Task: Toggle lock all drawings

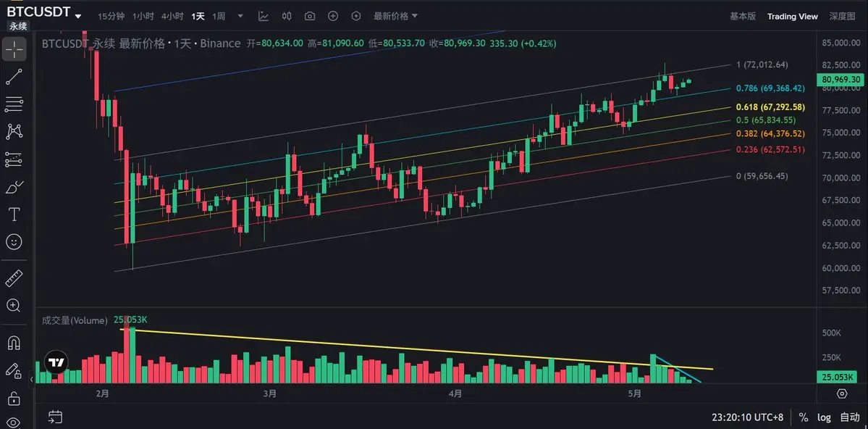Action: coord(14,398)
